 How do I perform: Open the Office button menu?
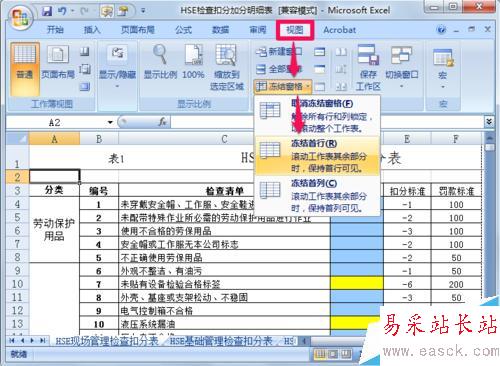[21, 18]
